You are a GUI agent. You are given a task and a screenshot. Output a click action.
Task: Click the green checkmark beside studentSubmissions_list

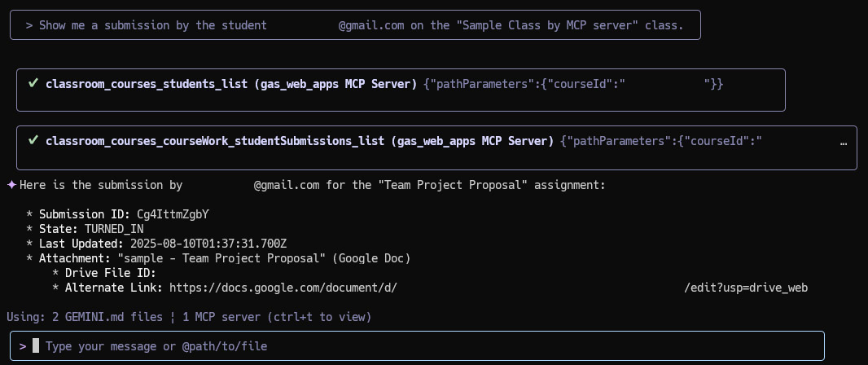click(x=33, y=141)
